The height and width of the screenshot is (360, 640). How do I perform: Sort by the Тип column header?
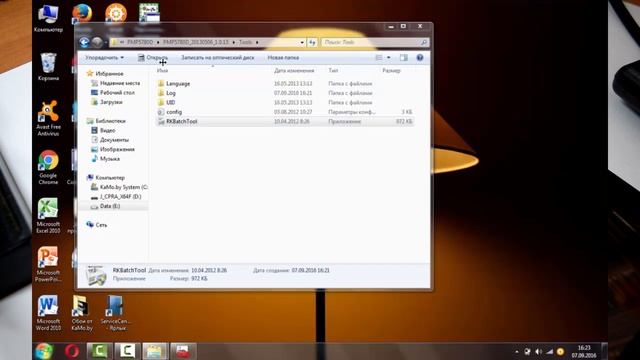click(333, 71)
